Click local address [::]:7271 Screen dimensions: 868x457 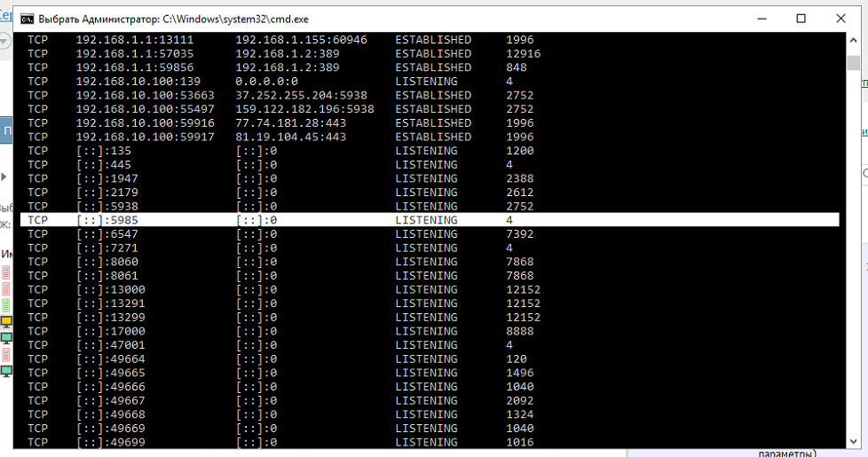[x=107, y=248]
